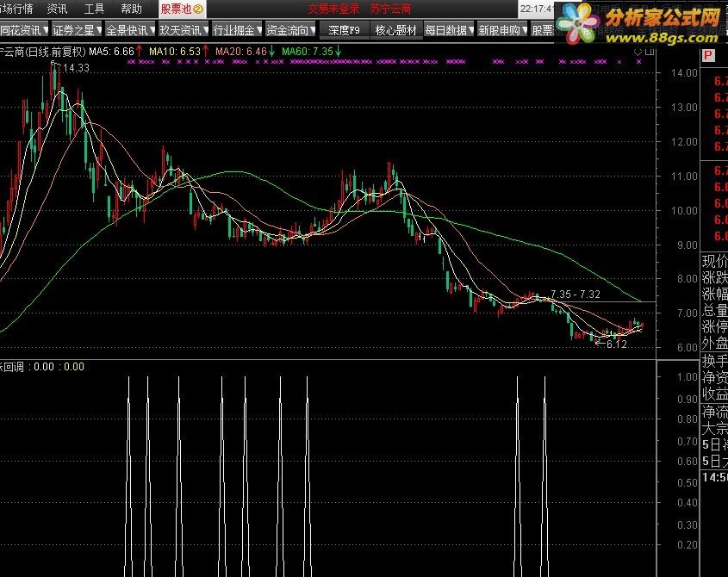Click the red P icon in the side panel
The image size is (728, 577).
708,55
